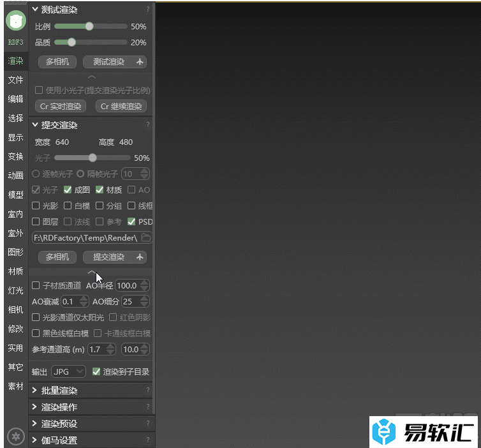481x448 pixels.
Task: Click the pin arrow on 测试渲染 button
Action: pyautogui.click(x=140, y=62)
